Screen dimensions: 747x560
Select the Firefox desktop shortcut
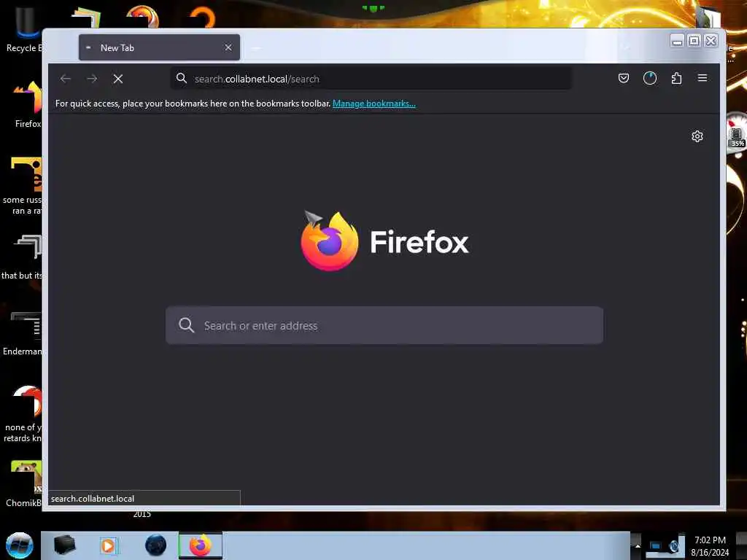[x=26, y=105]
